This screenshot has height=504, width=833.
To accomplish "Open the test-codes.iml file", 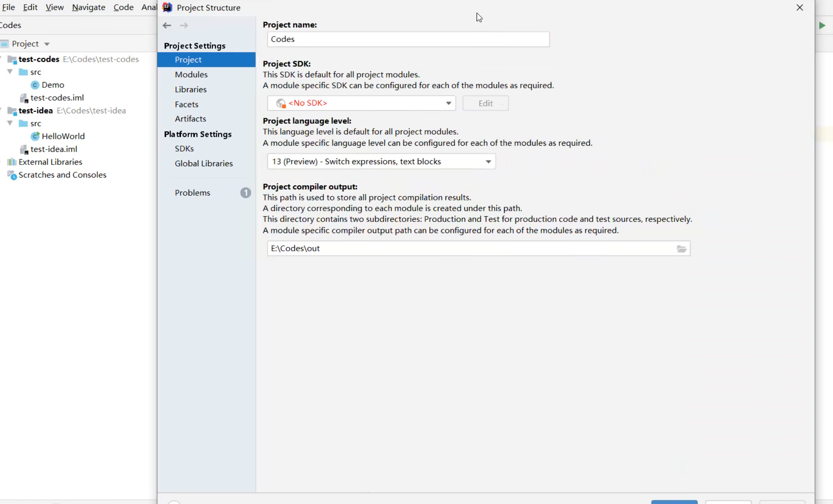I will tap(57, 97).
